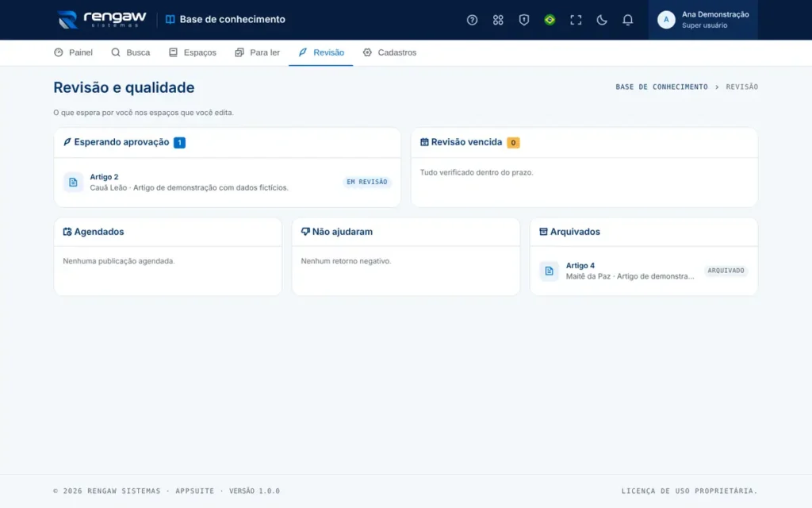This screenshot has width=812, height=508.
Task: Click the Arquivados heading
Action: tap(575, 232)
